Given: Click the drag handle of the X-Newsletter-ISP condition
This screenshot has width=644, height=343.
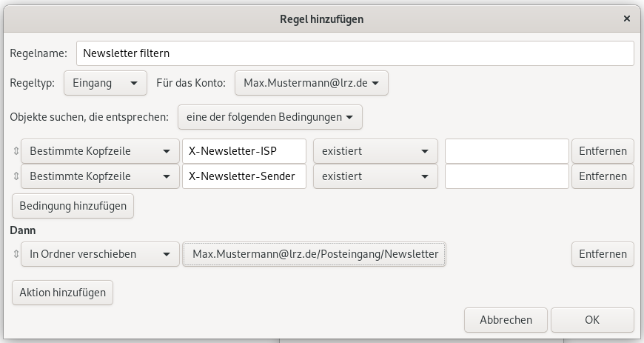Looking at the screenshot, I should click(x=16, y=151).
